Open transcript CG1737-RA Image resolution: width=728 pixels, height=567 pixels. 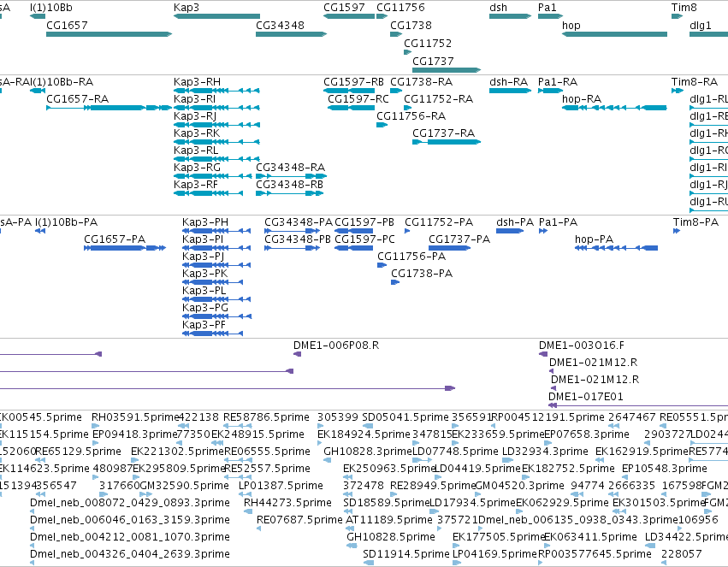tap(444, 133)
